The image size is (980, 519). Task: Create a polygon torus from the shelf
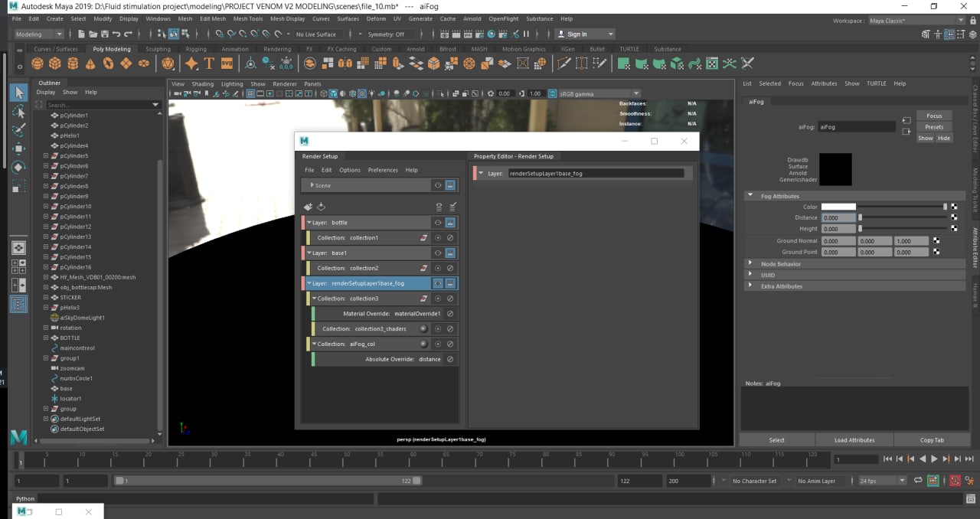pos(109,64)
